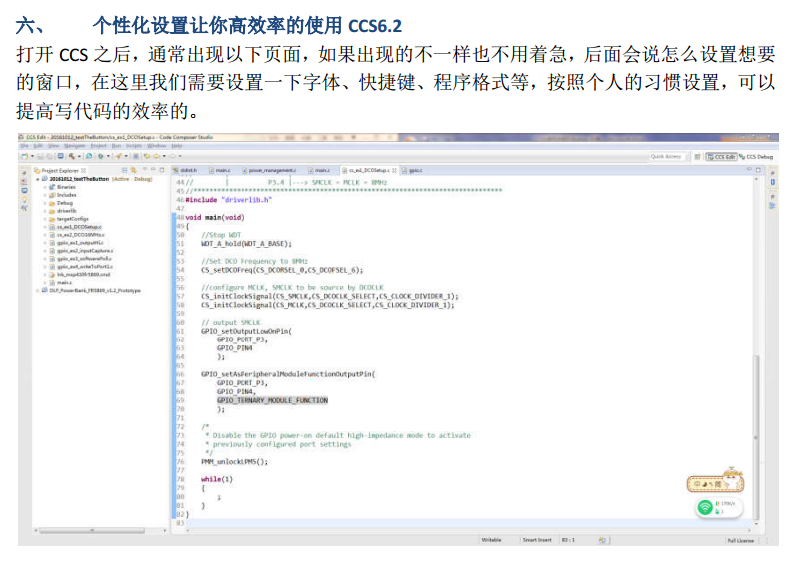Close the cs_ex1_DCOSetup.c editor tab
Image resolution: width=799 pixels, height=562 pixels.
point(394,170)
